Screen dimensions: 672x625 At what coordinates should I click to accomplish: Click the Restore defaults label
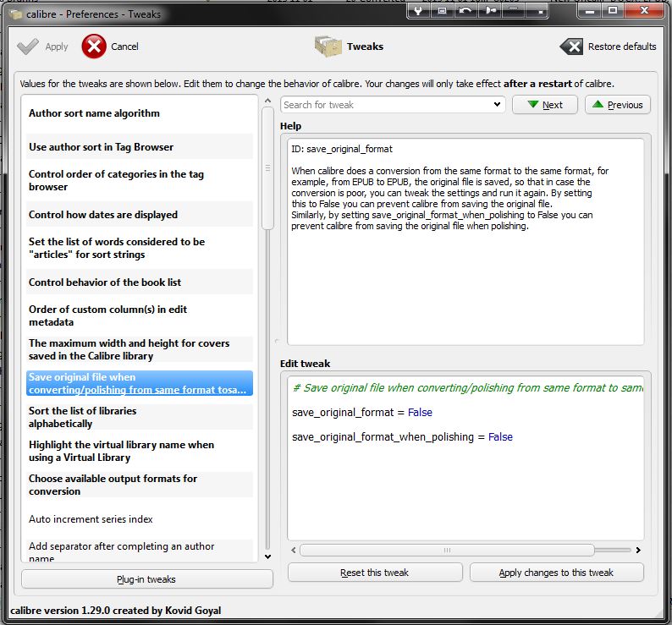coord(622,47)
